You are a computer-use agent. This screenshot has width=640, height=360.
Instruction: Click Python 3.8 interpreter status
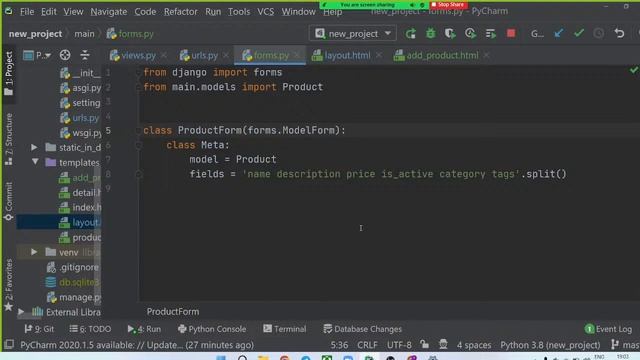point(550,345)
